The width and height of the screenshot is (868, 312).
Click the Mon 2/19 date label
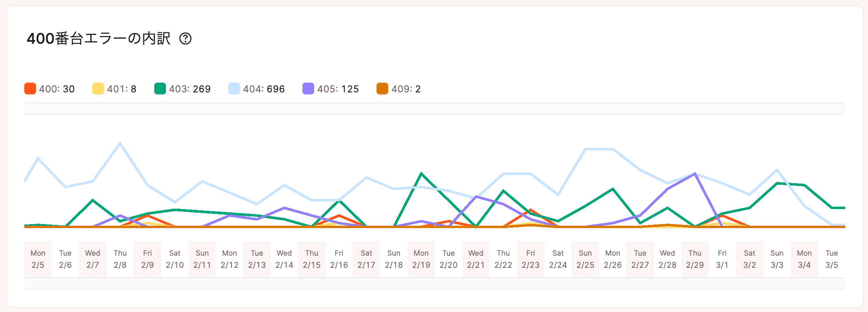(421, 259)
